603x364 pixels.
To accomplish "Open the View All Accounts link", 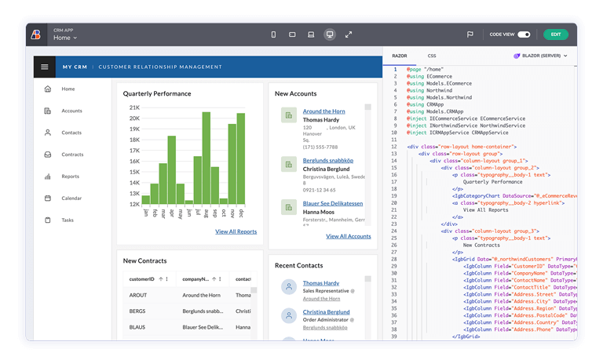I will pos(348,236).
